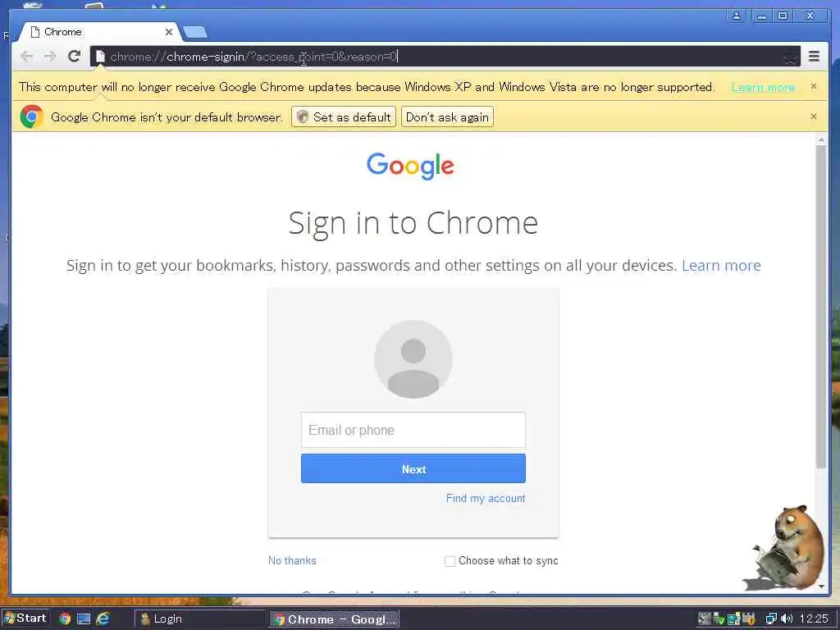Click the blue Next button
840x630 pixels.
(x=413, y=468)
